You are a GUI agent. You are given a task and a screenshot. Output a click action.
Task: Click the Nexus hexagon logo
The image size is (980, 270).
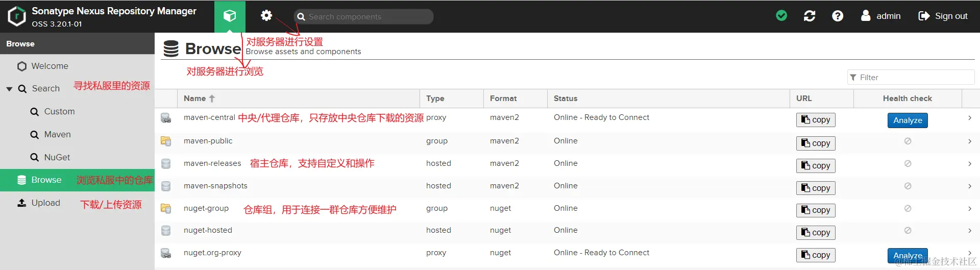[16, 16]
